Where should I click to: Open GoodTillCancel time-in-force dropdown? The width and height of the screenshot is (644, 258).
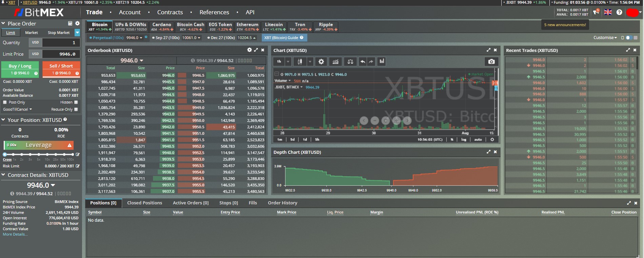(x=18, y=109)
